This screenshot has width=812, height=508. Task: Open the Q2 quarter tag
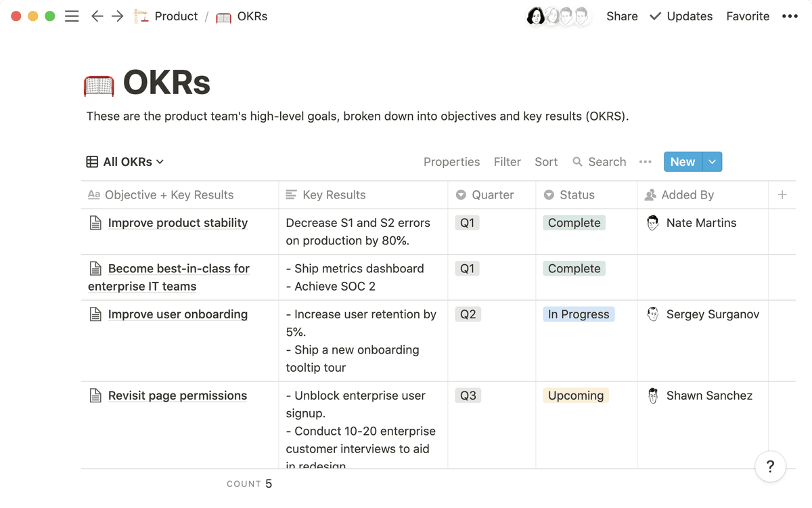[x=468, y=314]
